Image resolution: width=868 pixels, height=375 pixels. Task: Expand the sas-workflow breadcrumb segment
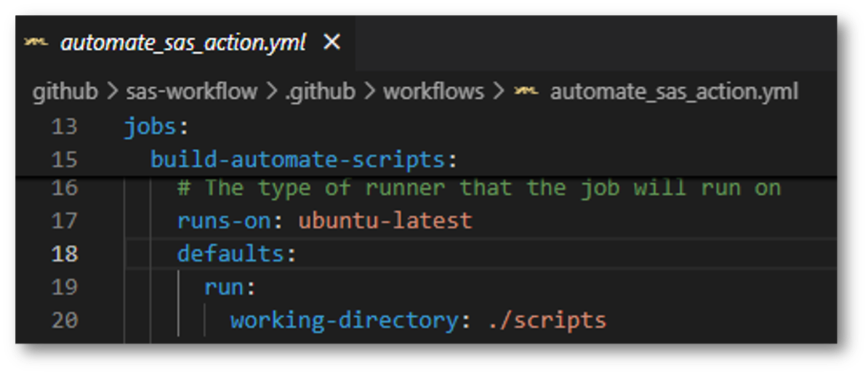click(191, 92)
